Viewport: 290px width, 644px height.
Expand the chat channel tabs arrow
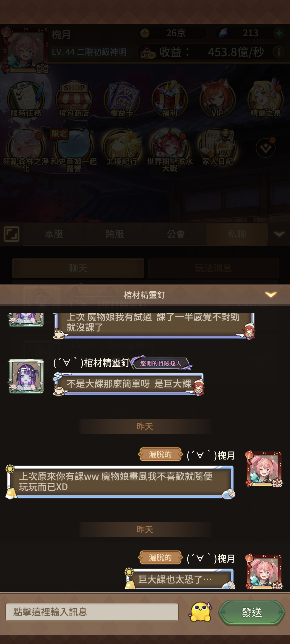pos(279,234)
